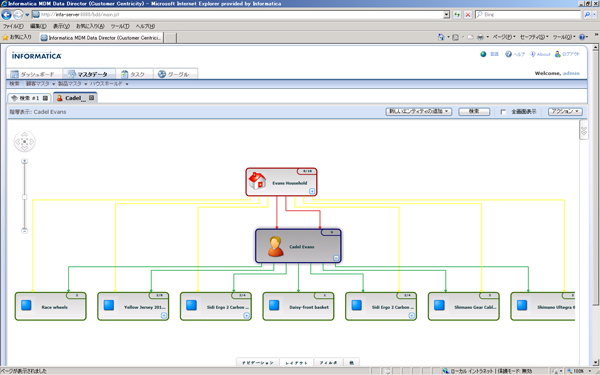600x375 pixels.
Task: Click the person icon in Cadel Evans node
Action: [x=276, y=246]
